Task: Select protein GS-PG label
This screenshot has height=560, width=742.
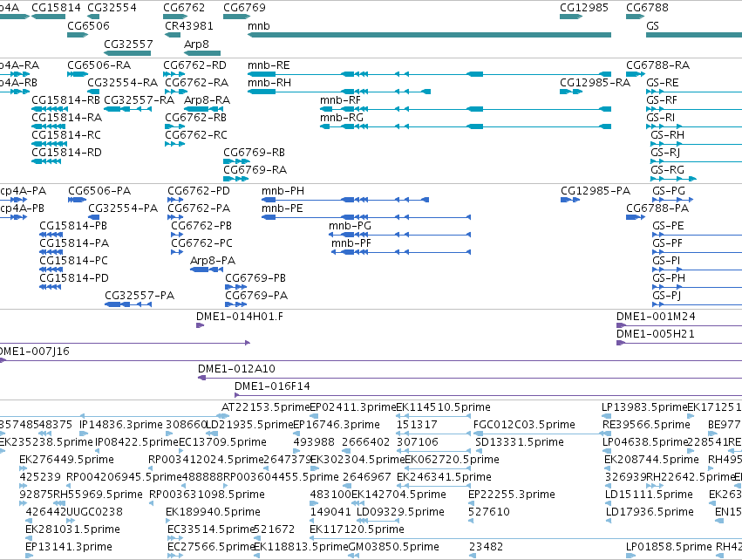Action: pos(669,191)
